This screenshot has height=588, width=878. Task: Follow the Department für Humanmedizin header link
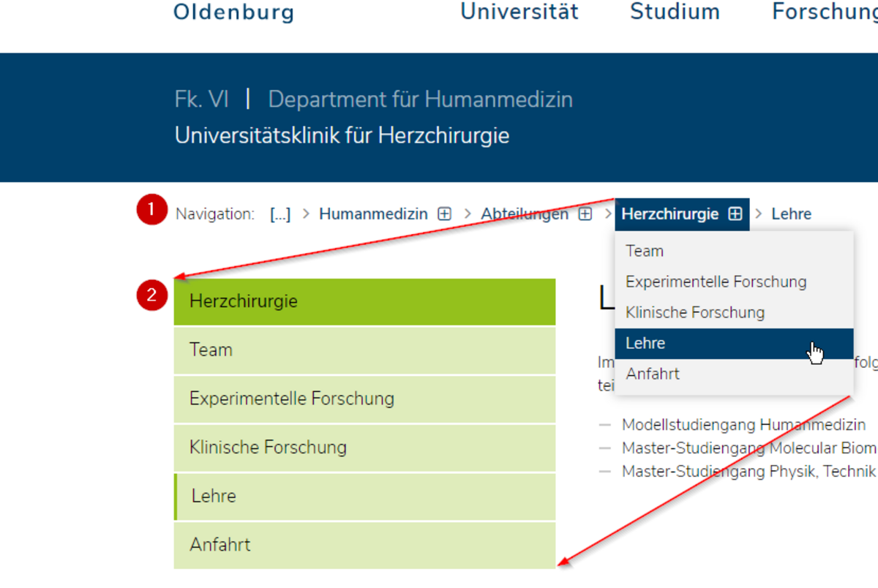pos(421,99)
